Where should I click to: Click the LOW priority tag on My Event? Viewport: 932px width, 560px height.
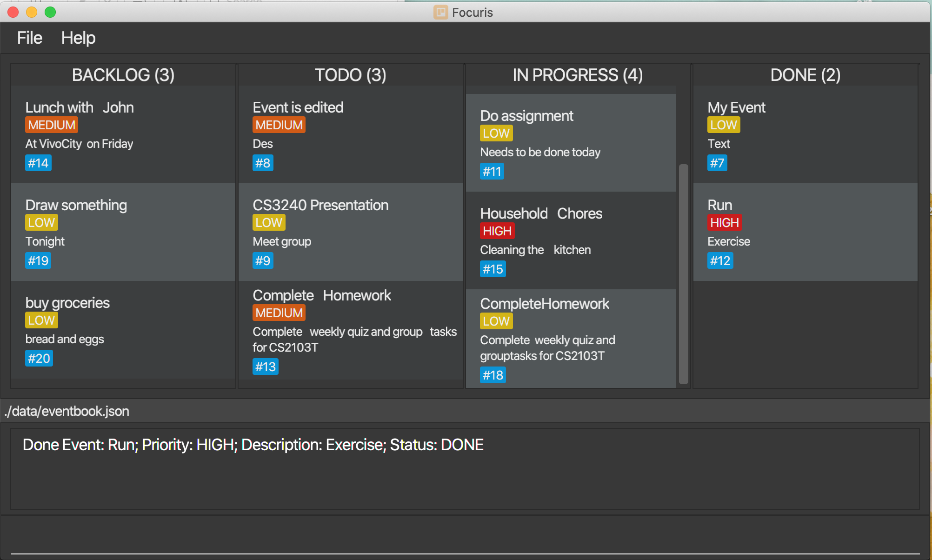(723, 125)
